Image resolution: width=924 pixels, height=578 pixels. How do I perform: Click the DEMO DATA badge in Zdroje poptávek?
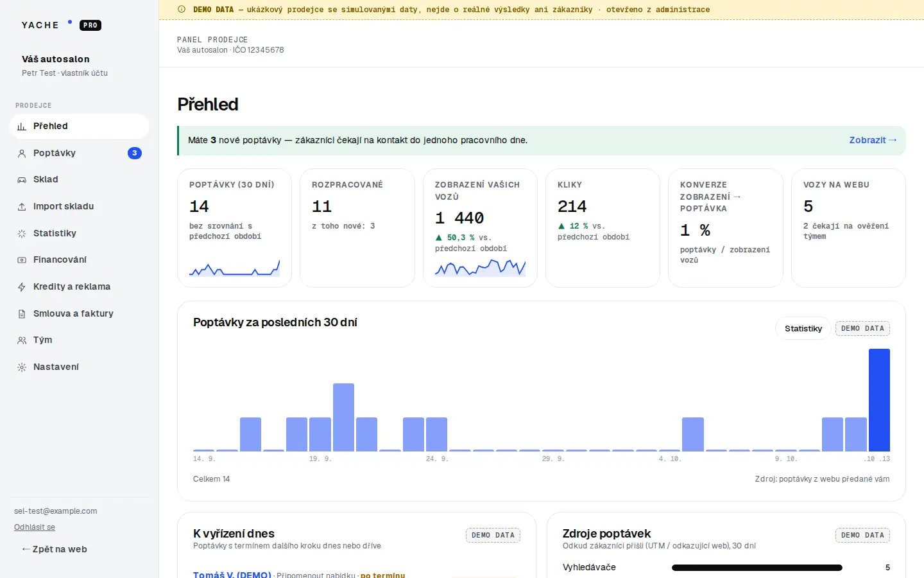point(862,535)
